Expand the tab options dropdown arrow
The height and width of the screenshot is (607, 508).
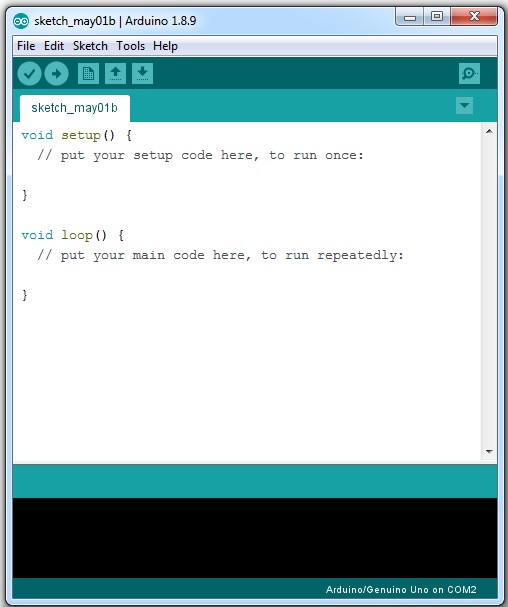(465, 105)
